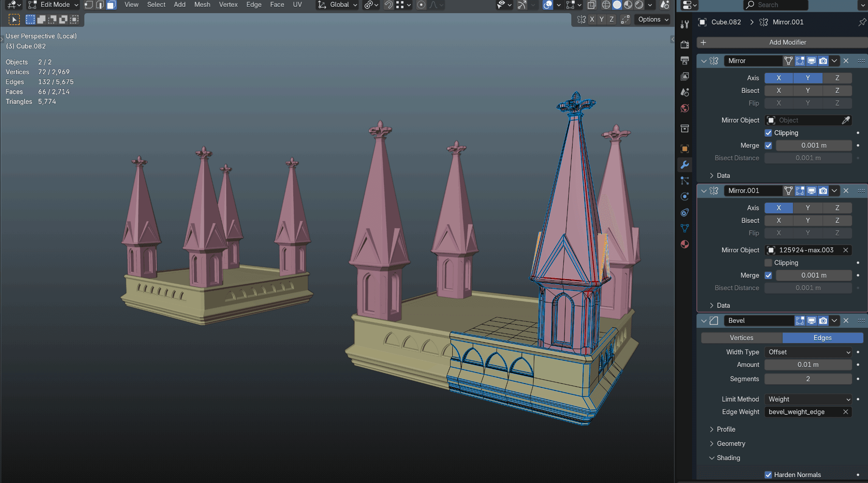This screenshot has height=483, width=868.
Task: Toggle X-ray display in viewport
Action: click(x=592, y=5)
